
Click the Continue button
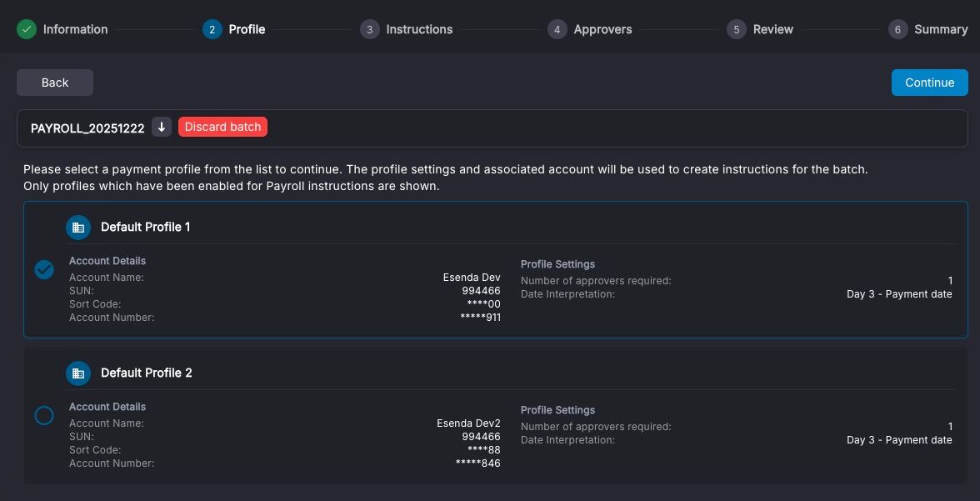[x=929, y=83]
